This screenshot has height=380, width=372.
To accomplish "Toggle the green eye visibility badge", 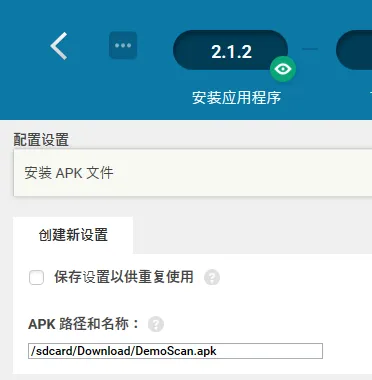I will point(283,69).
